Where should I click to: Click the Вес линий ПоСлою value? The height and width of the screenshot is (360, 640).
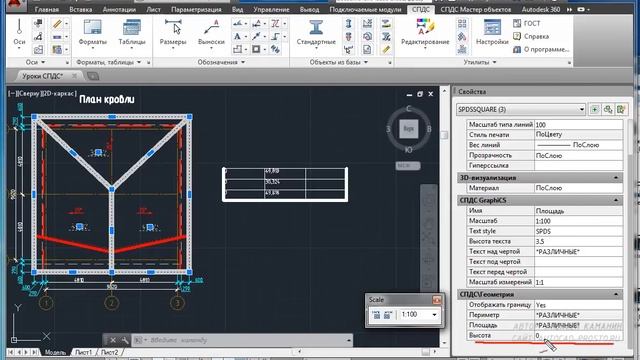[578, 145]
